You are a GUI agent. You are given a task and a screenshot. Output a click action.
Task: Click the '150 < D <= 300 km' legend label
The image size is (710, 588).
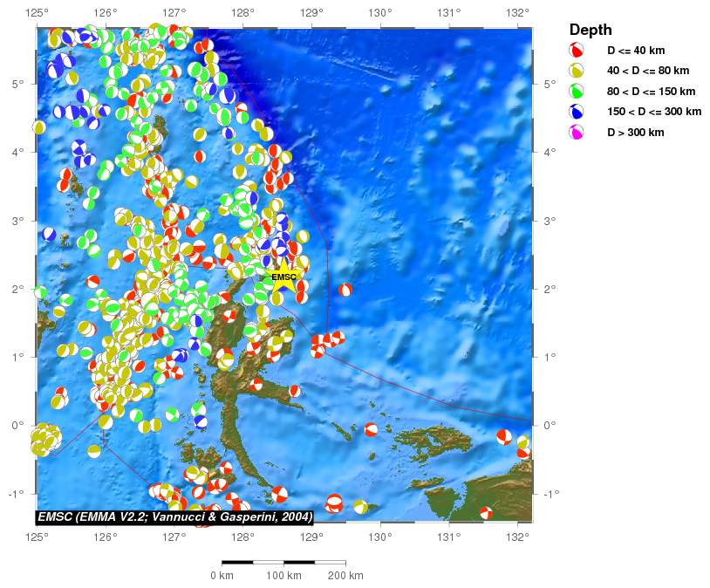click(x=654, y=112)
